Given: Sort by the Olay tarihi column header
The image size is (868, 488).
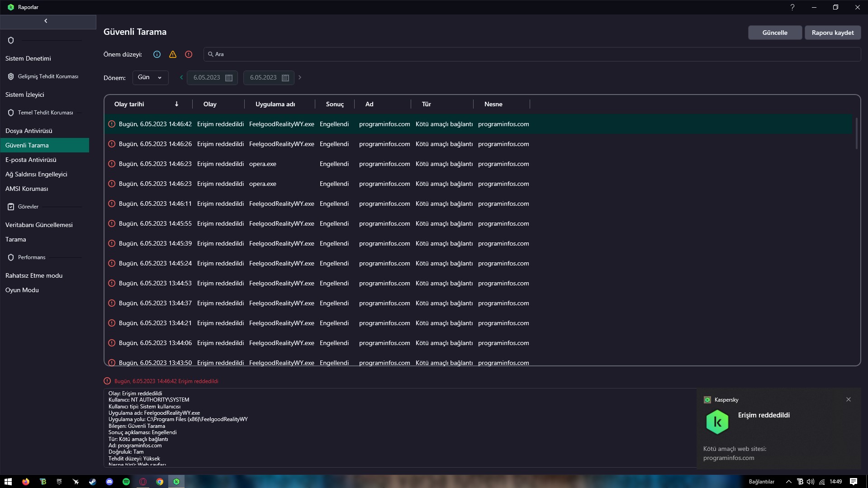Looking at the screenshot, I should point(129,104).
